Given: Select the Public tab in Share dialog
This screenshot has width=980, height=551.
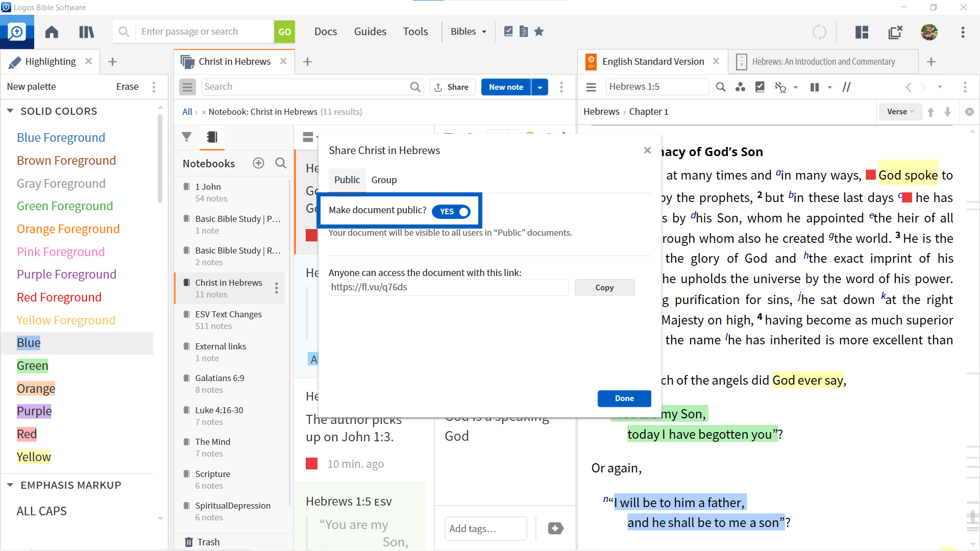Looking at the screenshot, I should (347, 180).
